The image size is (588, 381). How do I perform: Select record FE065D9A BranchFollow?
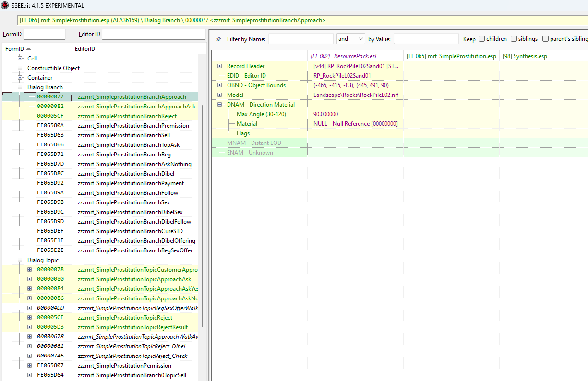[x=100, y=193]
